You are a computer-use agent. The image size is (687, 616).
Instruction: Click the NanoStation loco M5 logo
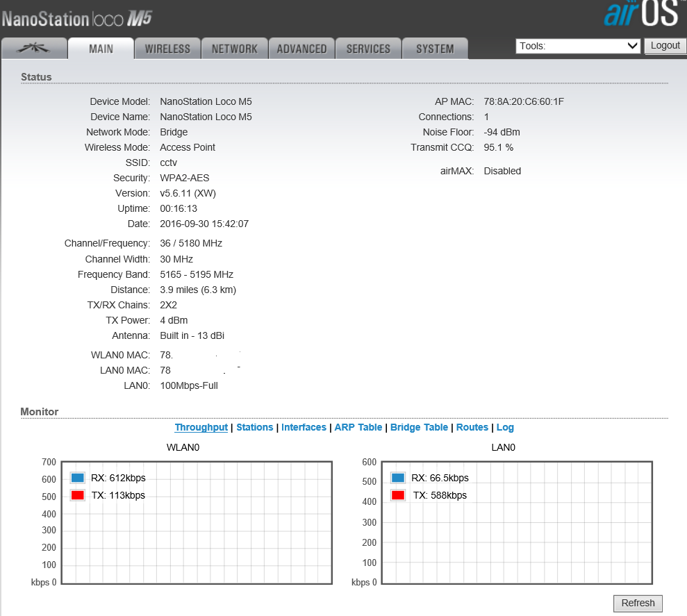pos(77,19)
